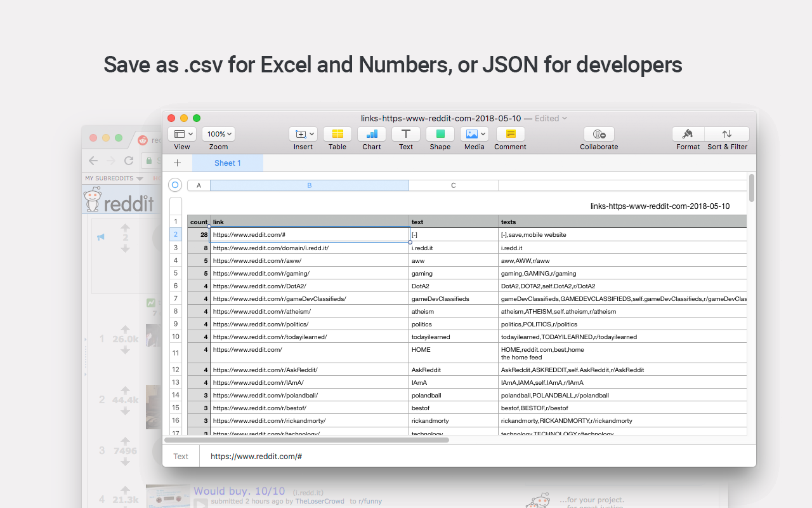Click the Insert toolbar icon
812x508 pixels.
click(x=303, y=134)
